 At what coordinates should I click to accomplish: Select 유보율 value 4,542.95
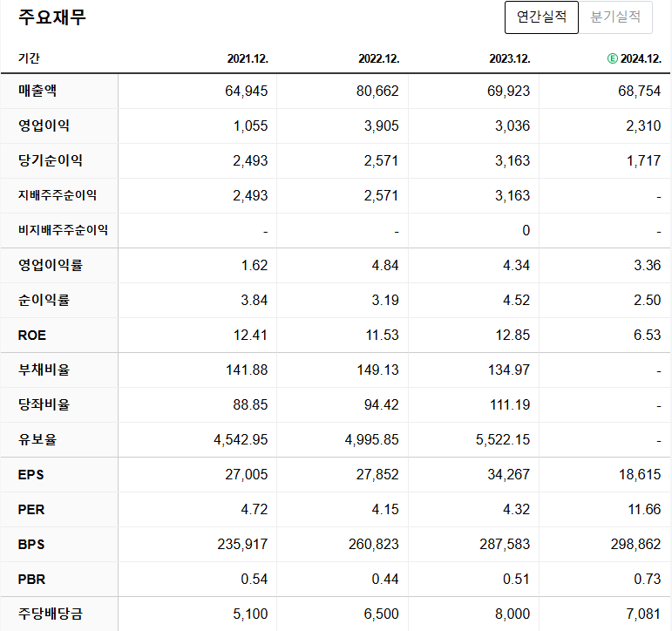click(x=241, y=440)
